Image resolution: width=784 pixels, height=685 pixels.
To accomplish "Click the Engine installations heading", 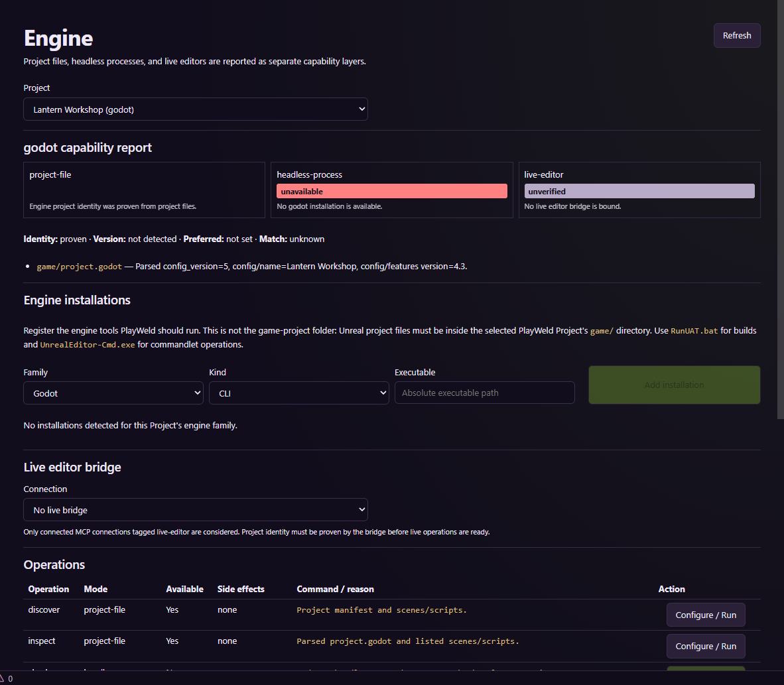I will point(77,300).
